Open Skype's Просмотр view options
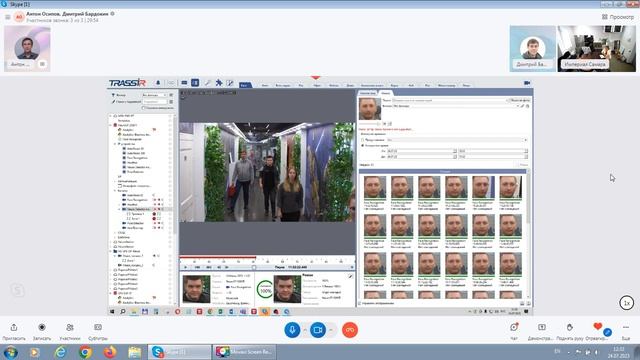 coord(618,17)
